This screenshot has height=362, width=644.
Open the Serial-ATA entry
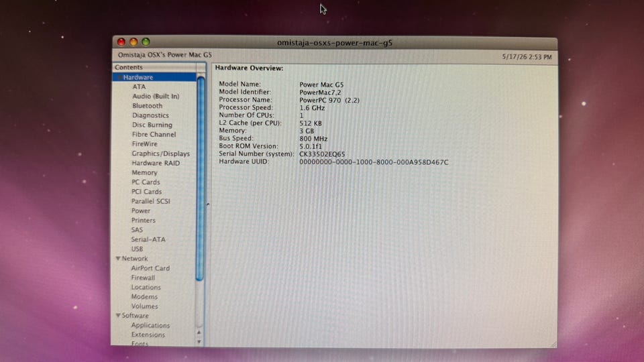pos(148,239)
